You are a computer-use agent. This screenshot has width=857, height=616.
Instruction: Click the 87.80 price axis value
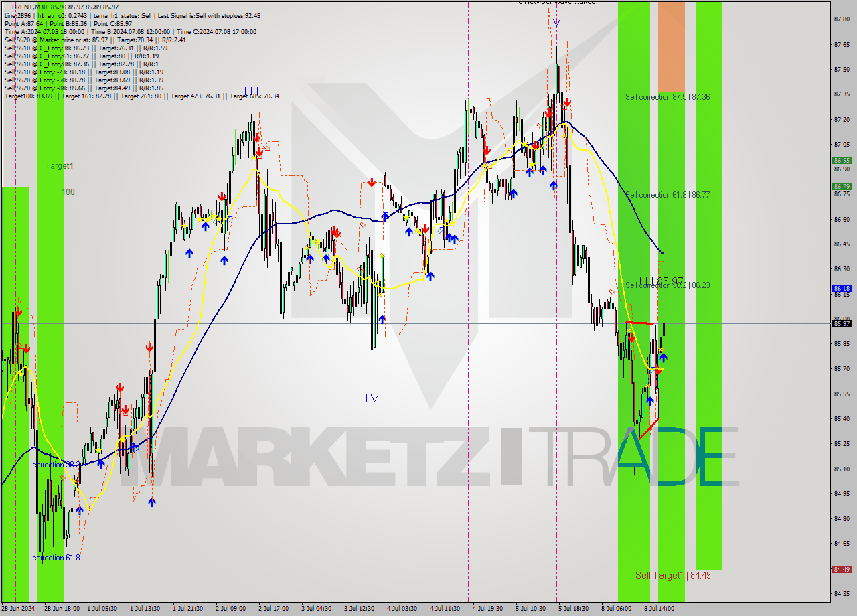click(x=842, y=19)
